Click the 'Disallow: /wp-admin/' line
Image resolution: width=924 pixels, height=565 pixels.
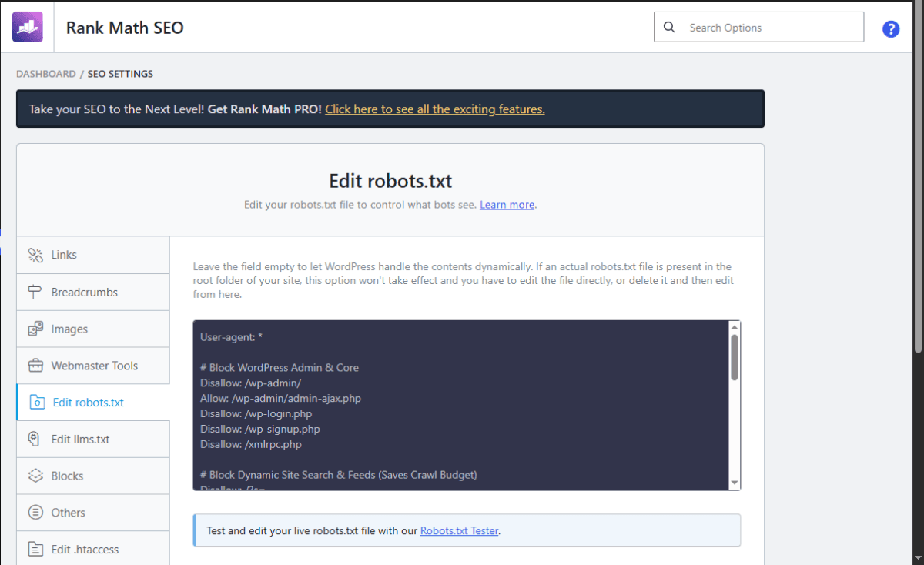point(250,383)
